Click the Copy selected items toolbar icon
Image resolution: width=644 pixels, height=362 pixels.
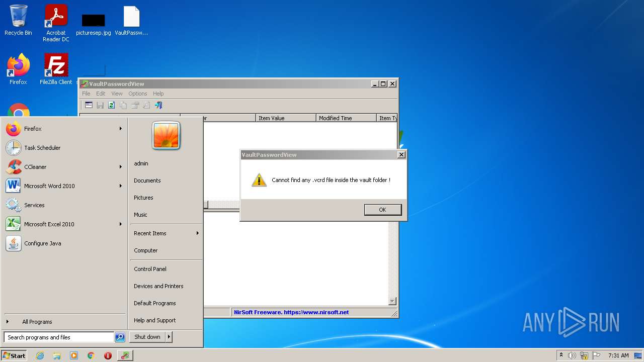tap(123, 105)
